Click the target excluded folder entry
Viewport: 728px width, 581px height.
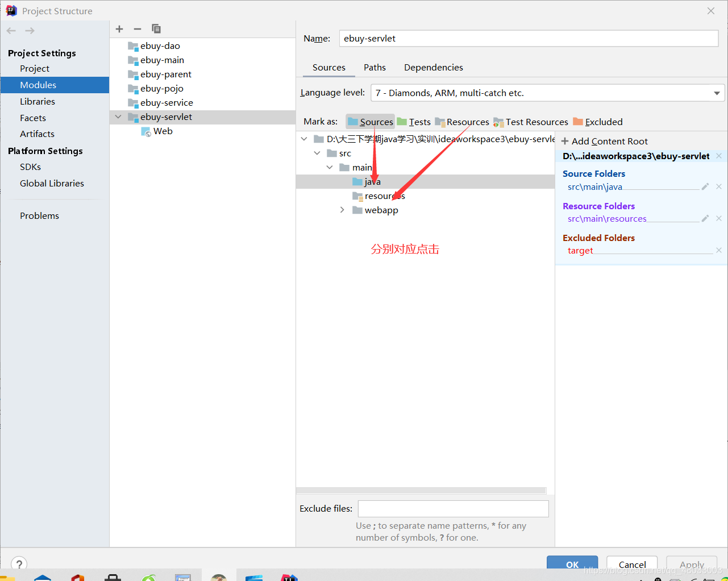point(580,251)
